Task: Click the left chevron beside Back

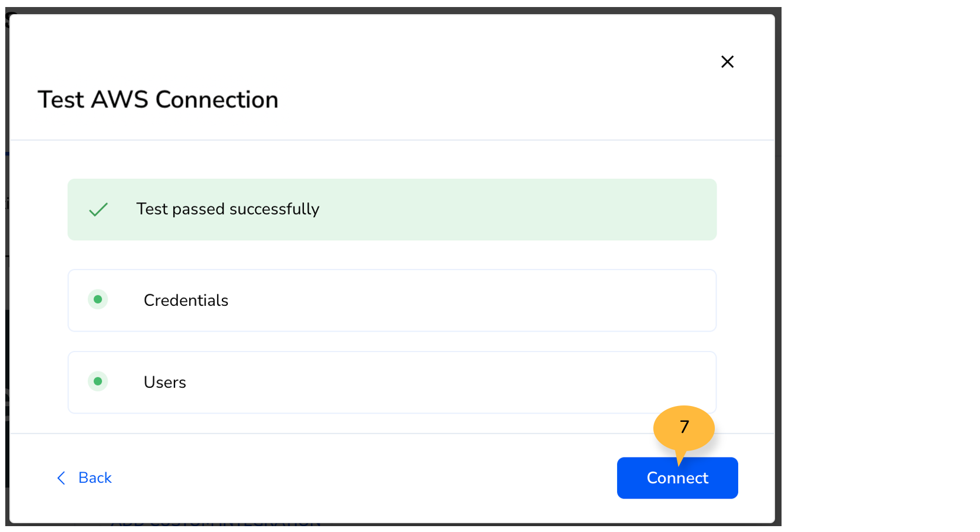Action: click(61, 478)
